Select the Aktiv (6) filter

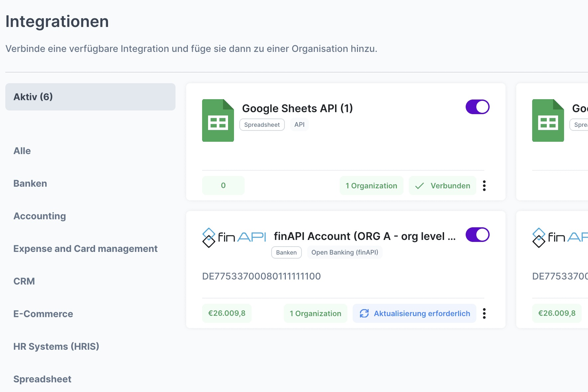tap(90, 97)
